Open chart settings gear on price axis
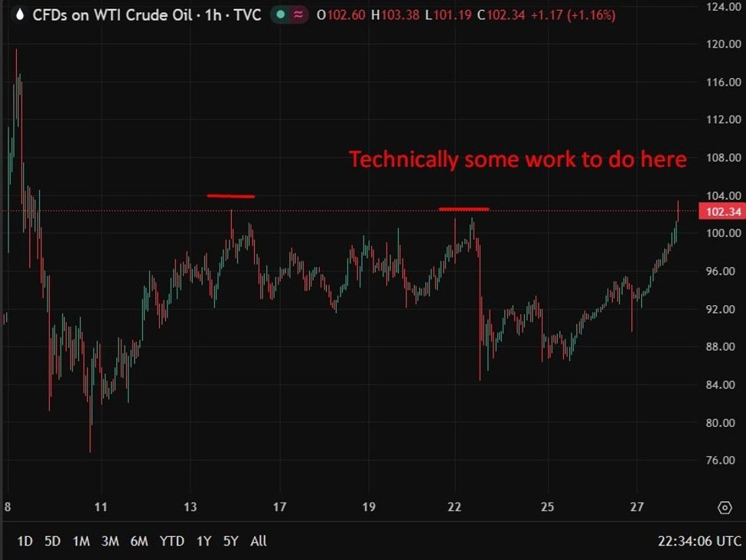The height and width of the screenshot is (560, 746). pos(724,507)
